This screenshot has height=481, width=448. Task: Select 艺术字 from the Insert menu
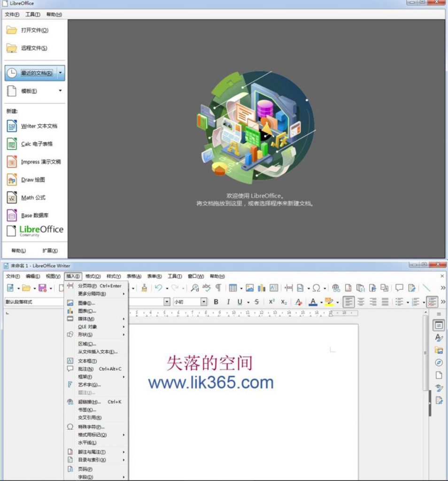coord(96,385)
